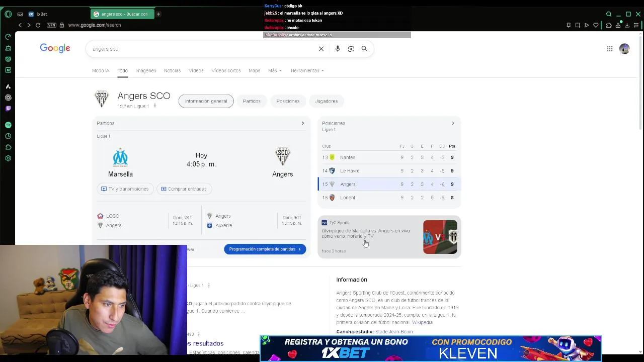Open GX Control speedometer sidebar icon
The height and width of the screenshot is (362, 644).
8,37
